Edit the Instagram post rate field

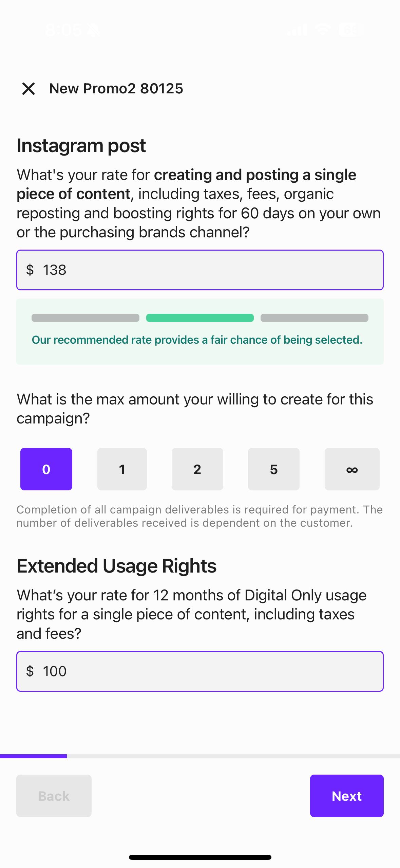click(200, 270)
